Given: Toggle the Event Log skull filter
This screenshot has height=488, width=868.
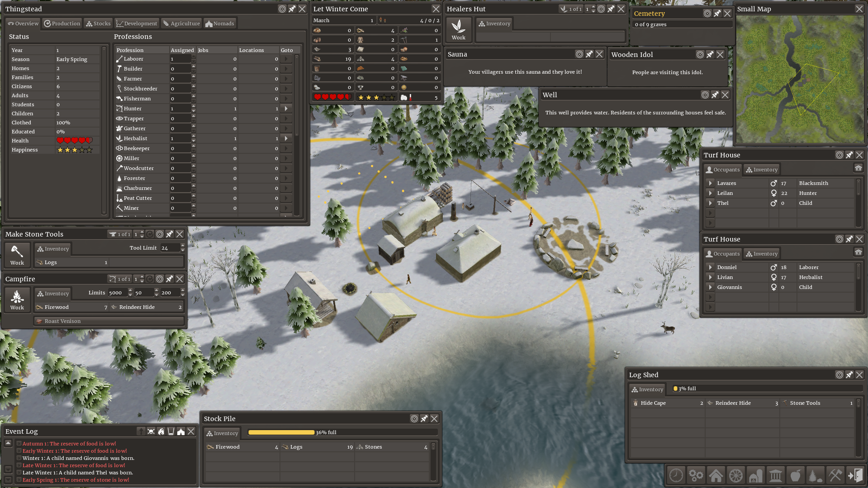Looking at the screenshot, I should [151, 431].
